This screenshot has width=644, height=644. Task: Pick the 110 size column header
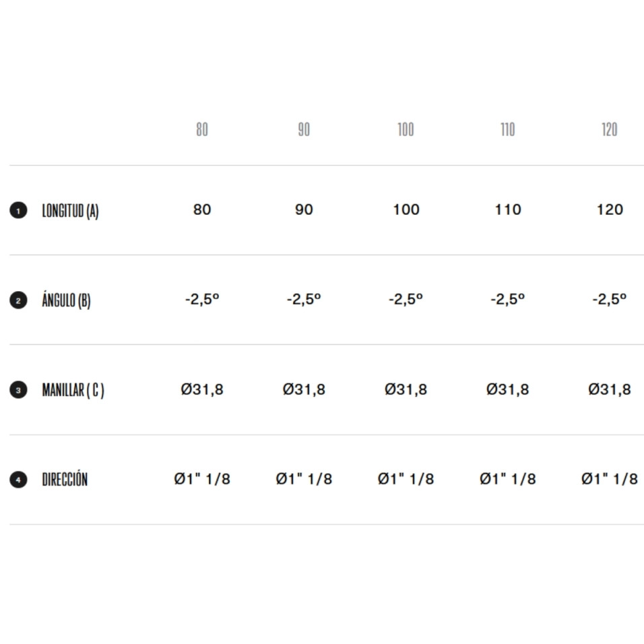point(508,129)
